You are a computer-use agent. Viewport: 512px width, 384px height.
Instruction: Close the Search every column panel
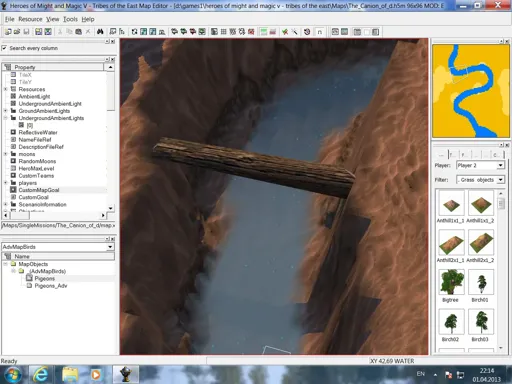tap(113, 41)
